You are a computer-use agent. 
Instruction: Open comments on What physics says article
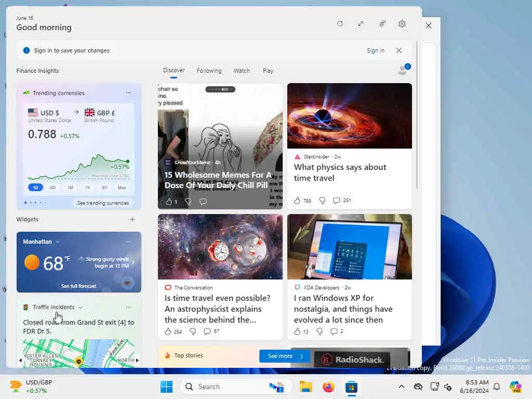click(336, 200)
